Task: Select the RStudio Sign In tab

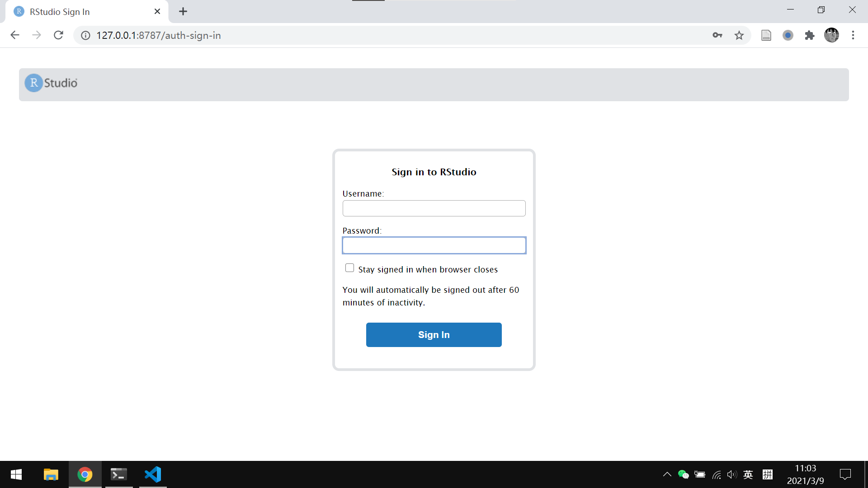Action: (x=87, y=12)
